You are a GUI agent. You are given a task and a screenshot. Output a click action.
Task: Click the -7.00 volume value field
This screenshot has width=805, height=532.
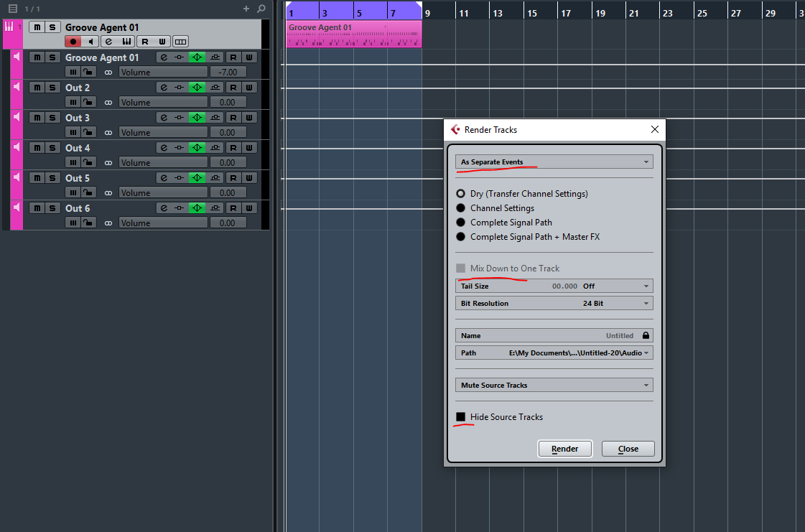pyautogui.click(x=228, y=73)
